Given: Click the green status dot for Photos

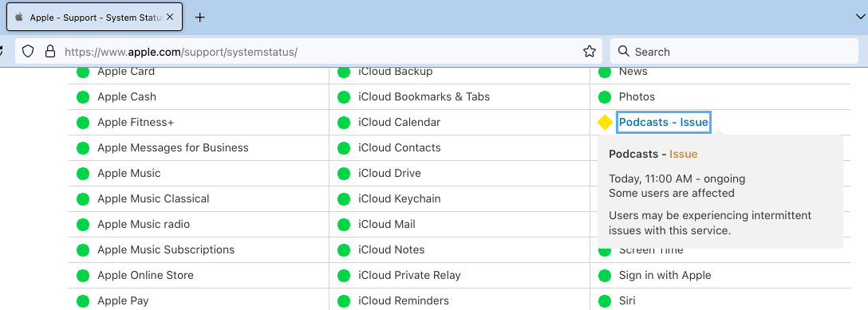Looking at the screenshot, I should pos(605,97).
